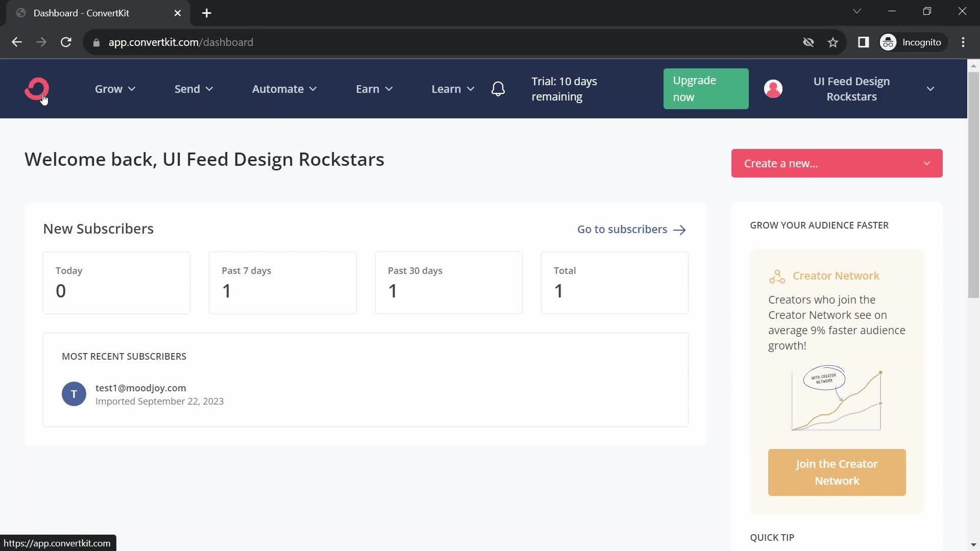Click the browser forward arrow

pos(41,42)
